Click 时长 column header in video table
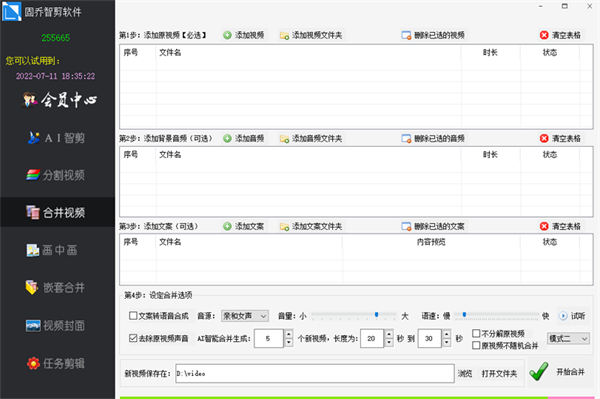Viewport: 600px width, 399px height. (x=490, y=53)
